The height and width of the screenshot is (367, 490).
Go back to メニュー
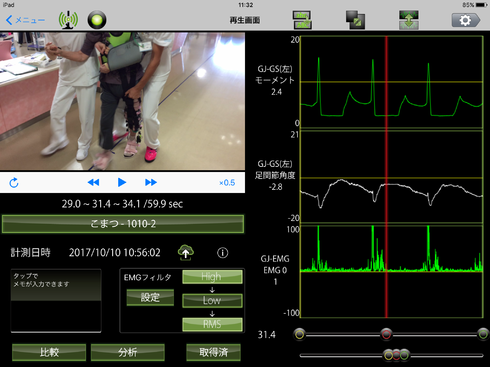(x=25, y=20)
